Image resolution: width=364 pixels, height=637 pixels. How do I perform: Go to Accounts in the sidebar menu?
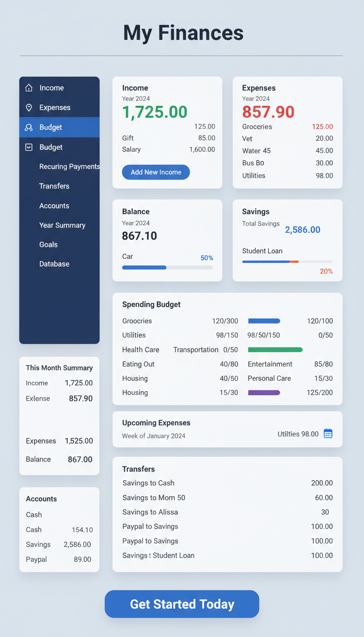(54, 206)
